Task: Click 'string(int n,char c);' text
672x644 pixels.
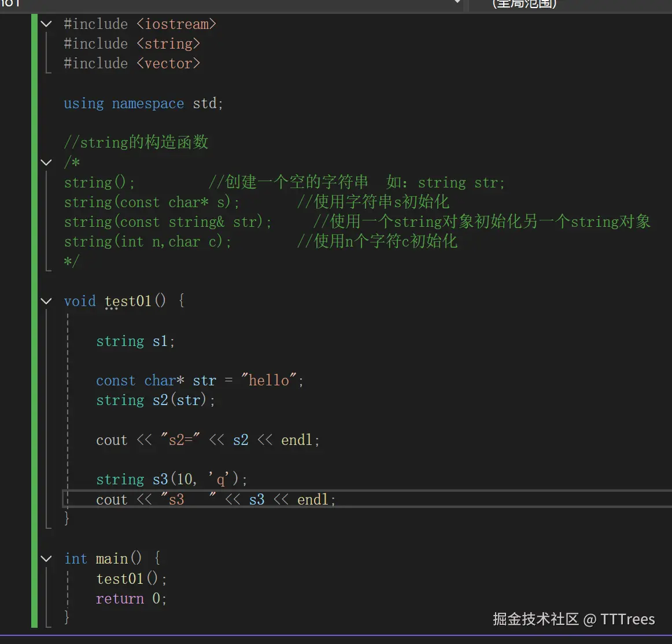Action: [148, 242]
